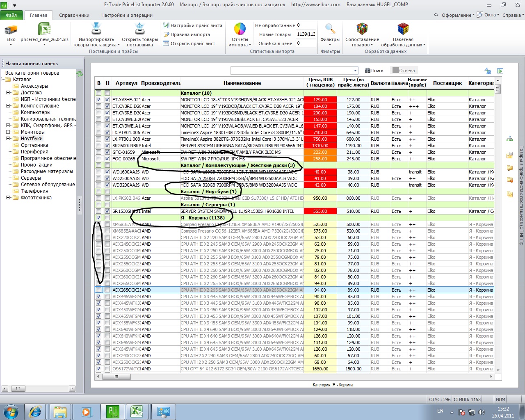Select the Главная ribbon tab
Screen dimensions: 525x420
pyautogui.click(x=39, y=15)
